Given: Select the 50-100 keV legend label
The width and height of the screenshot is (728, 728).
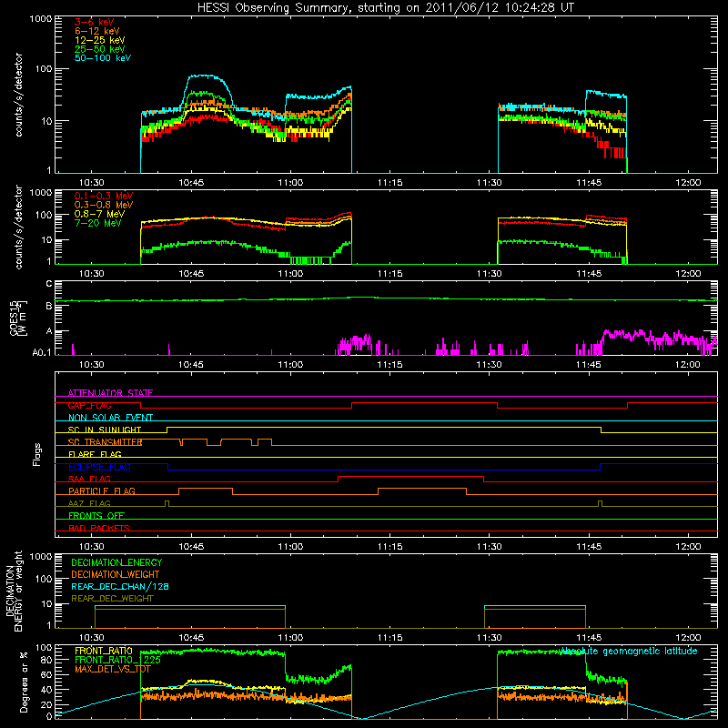Looking at the screenshot, I should pyautogui.click(x=103, y=58).
